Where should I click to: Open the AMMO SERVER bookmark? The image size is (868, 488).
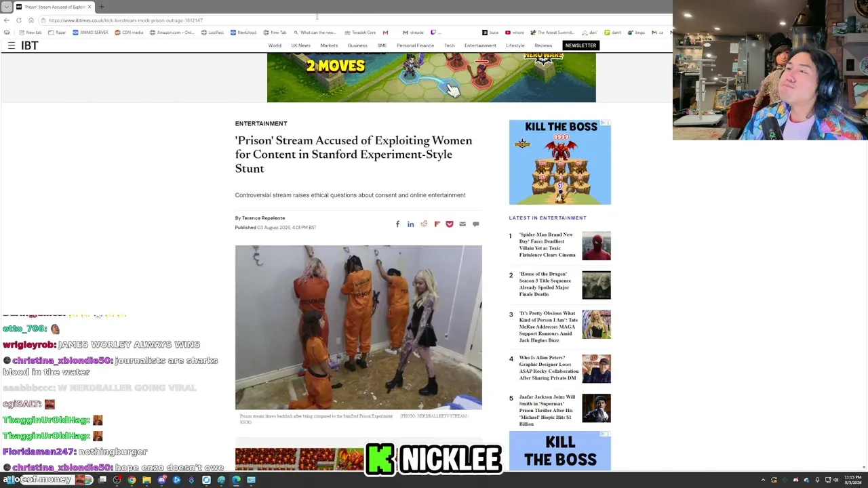[90, 33]
